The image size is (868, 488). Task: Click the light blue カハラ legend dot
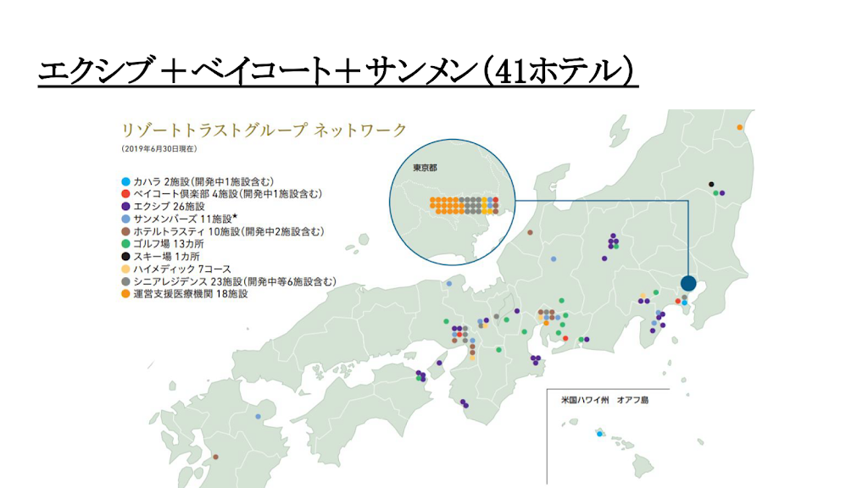(125, 181)
